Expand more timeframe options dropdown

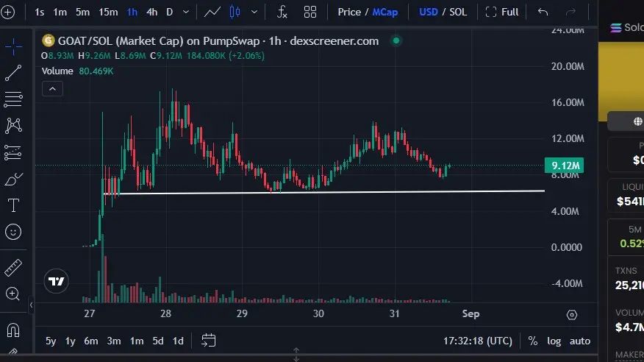186,12
